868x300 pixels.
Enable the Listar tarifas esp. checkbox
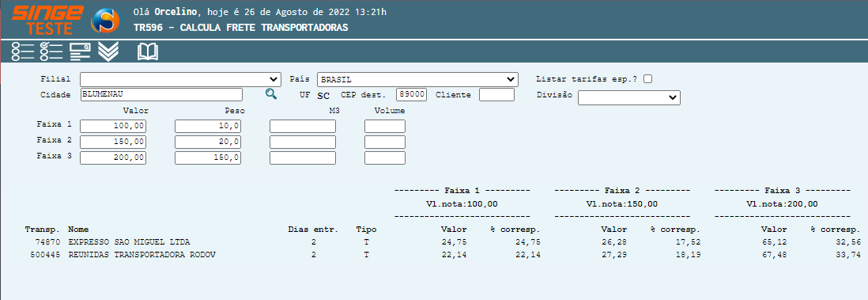click(x=647, y=78)
